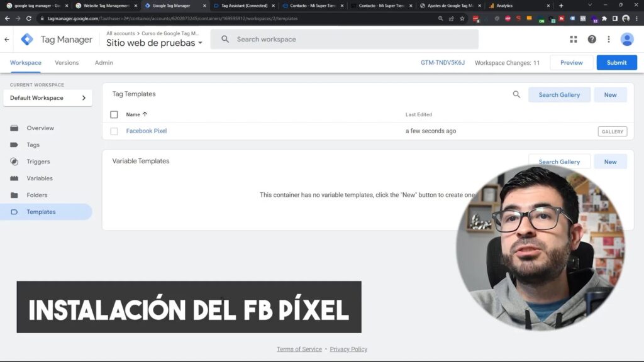Close the Google Tag Manager browser tab
Image resolution: width=644 pixels, height=362 pixels.
pos(204,6)
